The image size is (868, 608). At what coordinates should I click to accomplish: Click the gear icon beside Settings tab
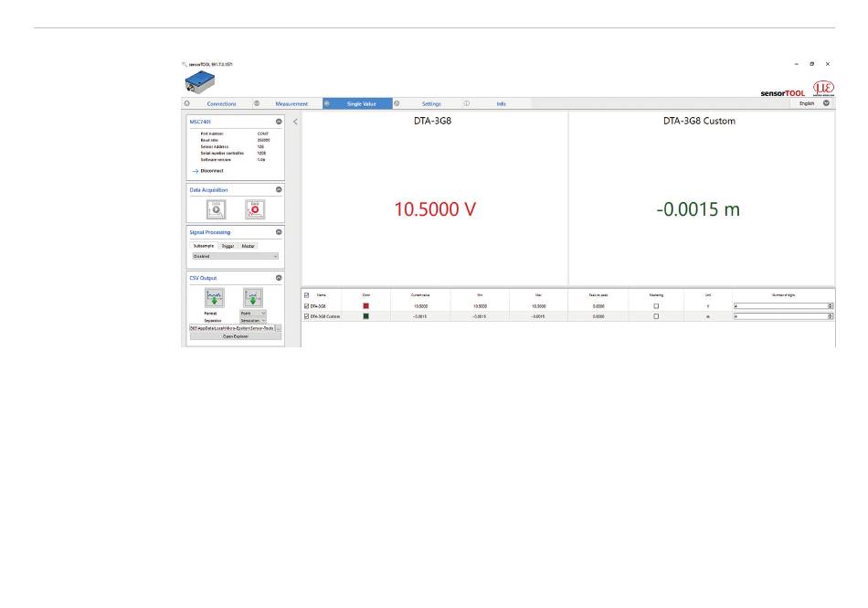tap(397, 103)
